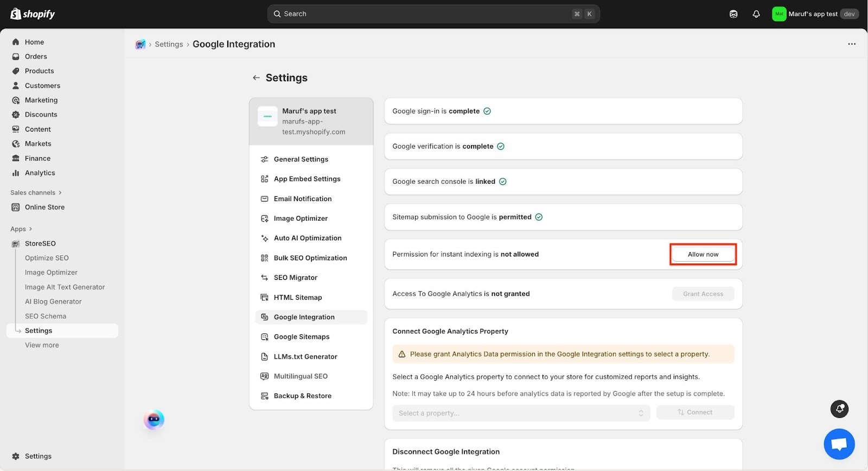Open Orders in the sidebar
The height and width of the screenshot is (471, 868).
(36, 56)
